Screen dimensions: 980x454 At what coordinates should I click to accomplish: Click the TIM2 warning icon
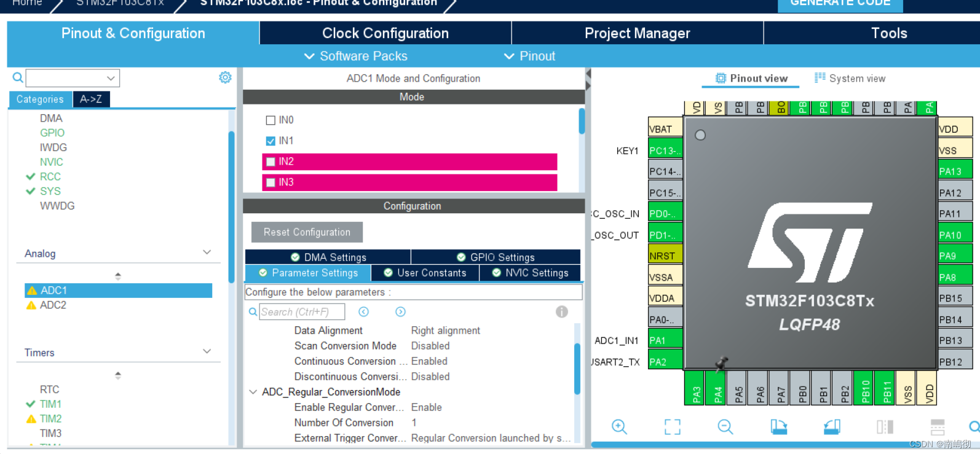click(x=31, y=419)
